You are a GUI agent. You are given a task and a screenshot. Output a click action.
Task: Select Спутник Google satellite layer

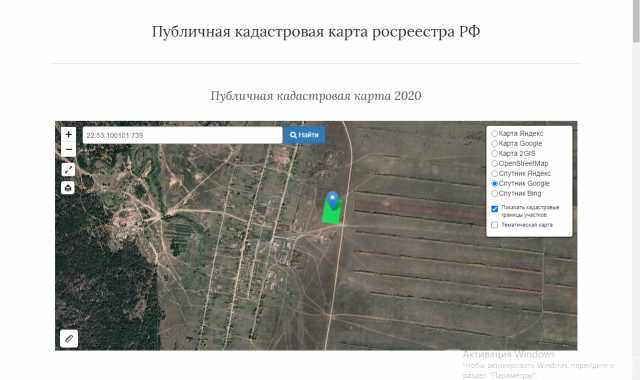(494, 184)
